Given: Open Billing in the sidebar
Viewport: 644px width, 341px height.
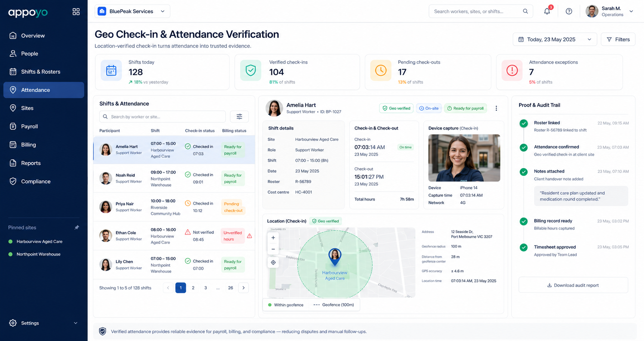Looking at the screenshot, I should [x=44, y=145].
